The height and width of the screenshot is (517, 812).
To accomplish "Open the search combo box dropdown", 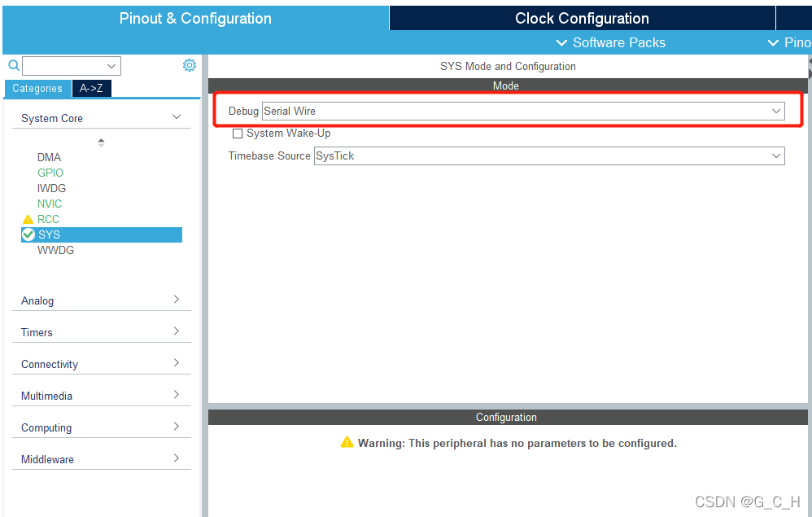I will click(72, 66).
